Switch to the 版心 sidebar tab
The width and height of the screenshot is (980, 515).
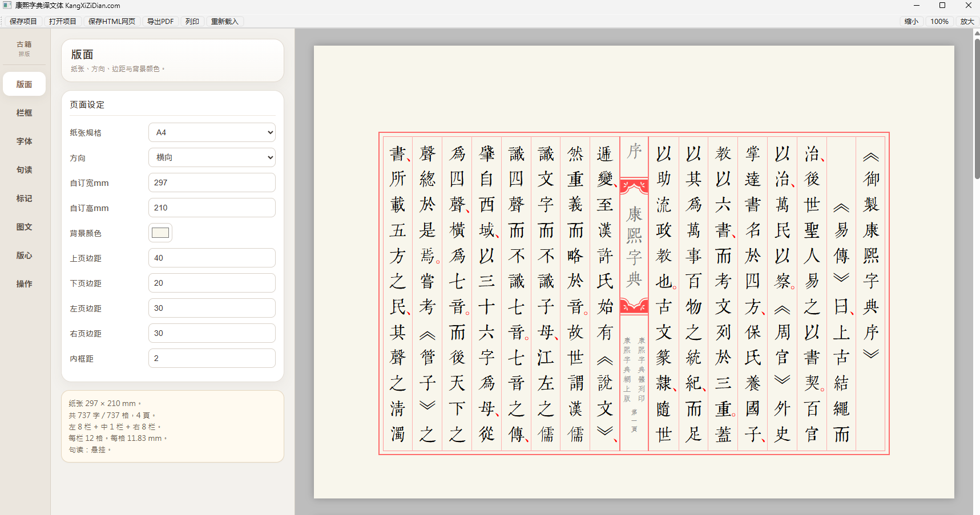click(x=24, y=256)
